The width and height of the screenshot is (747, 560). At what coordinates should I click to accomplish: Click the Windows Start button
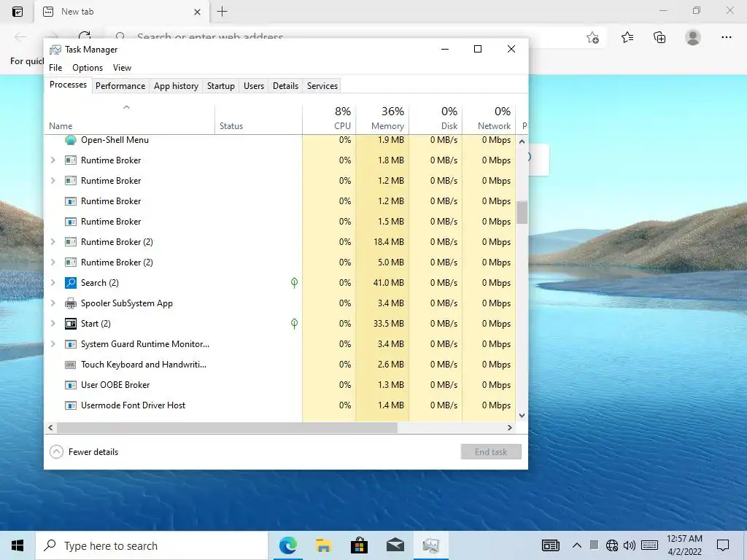tap(18, 545)
